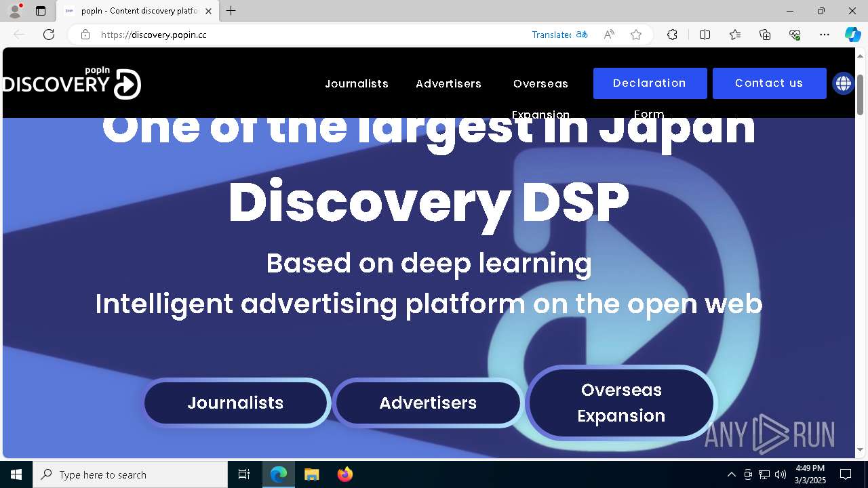868x488 pixels.
Task: Open Journalists in top navigation
Action: pyautogui.click(x=357, y=83)
